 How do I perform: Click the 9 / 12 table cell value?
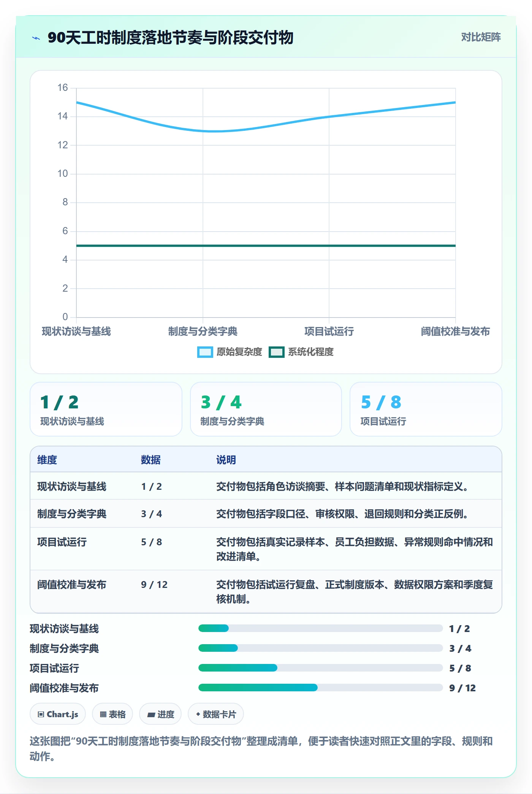click(154, 584)
